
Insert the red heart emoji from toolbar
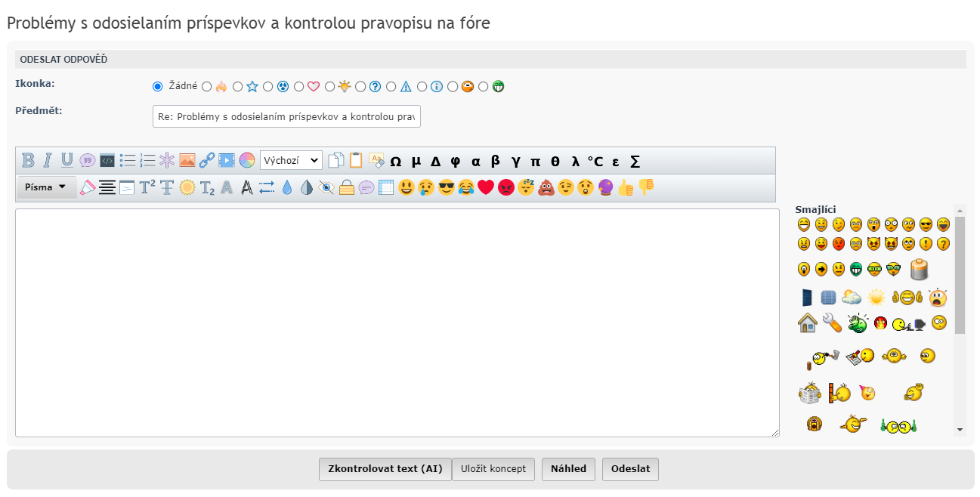[x=485, y=187]
